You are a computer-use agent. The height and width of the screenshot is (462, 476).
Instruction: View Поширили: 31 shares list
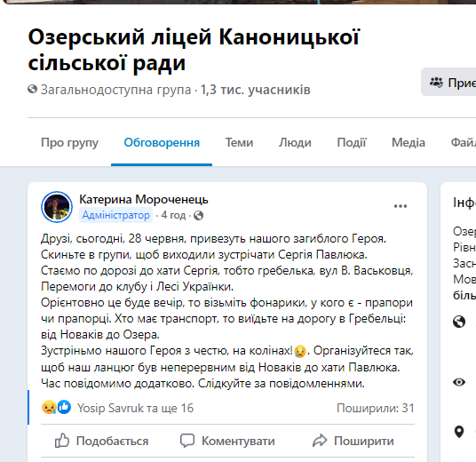click(x=376, y=408)
